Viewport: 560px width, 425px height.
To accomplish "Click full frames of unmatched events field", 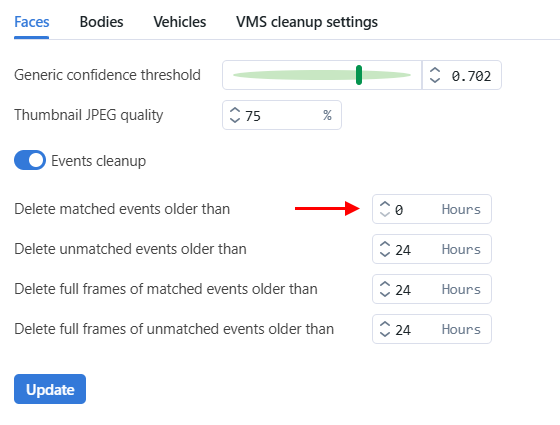I will click(432, 329).
